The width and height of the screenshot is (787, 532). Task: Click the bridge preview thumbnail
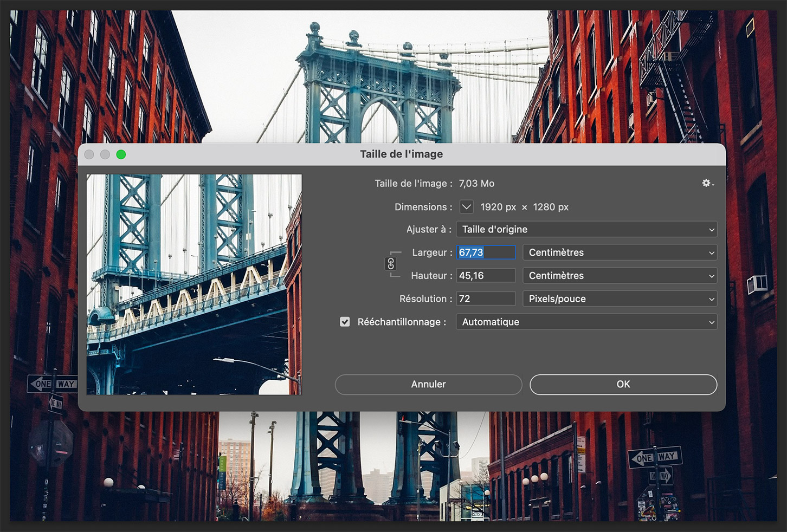[x=194, y=284]
